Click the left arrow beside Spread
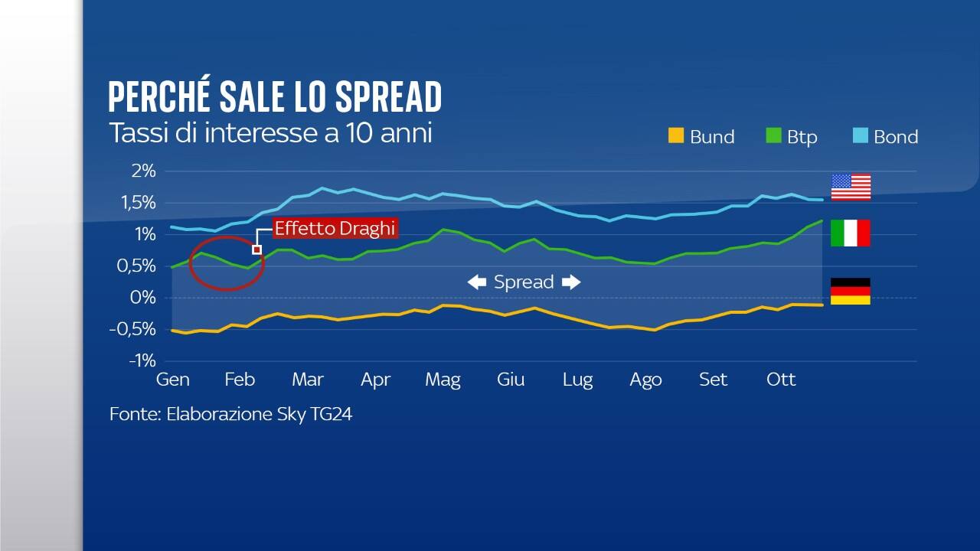This screenshot has width=980, height=551. pyautogui.click(x=477, y=282)
